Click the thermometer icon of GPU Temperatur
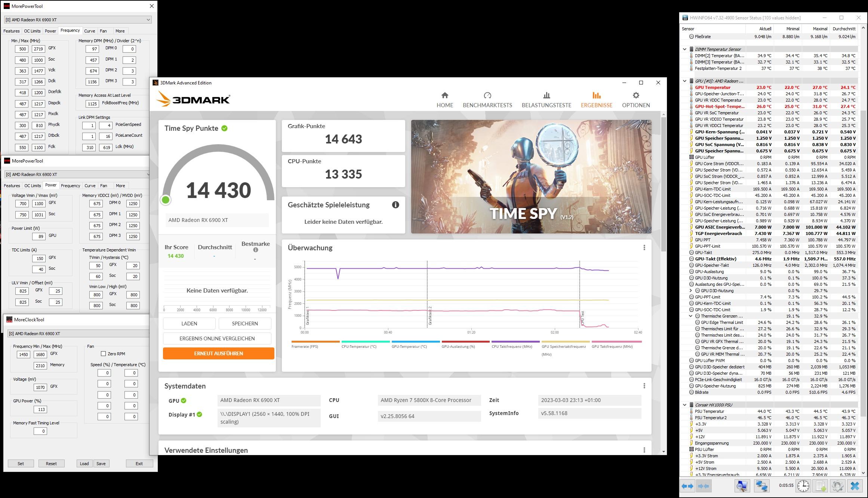 tap(692, 87)
